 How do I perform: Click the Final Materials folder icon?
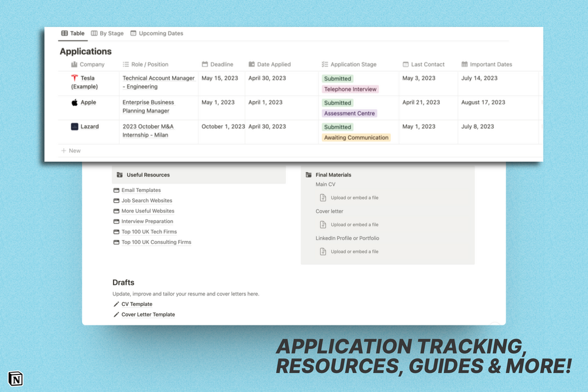[308, 175]
